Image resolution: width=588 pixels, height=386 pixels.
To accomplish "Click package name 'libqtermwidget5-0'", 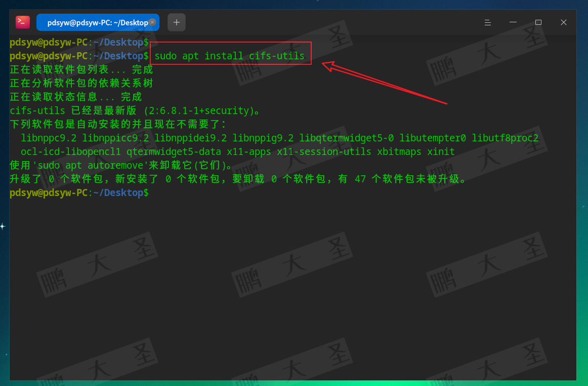I will pos(347,138).
